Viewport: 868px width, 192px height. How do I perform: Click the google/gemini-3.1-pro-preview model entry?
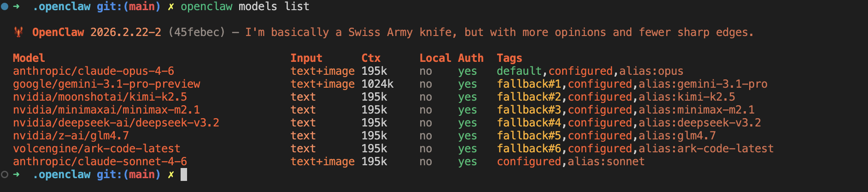click(x=106, y=84)
